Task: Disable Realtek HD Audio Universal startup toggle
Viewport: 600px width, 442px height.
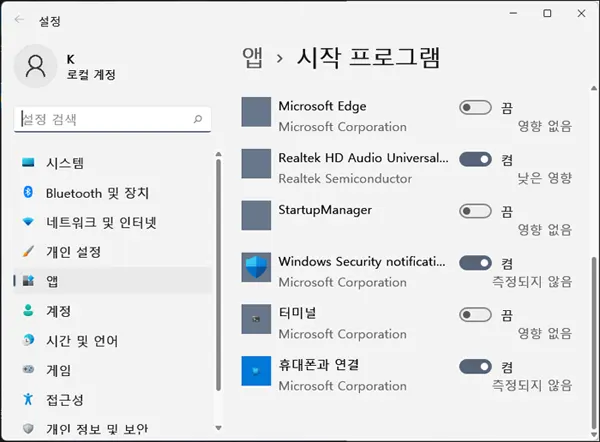Action: pos(475,159)
